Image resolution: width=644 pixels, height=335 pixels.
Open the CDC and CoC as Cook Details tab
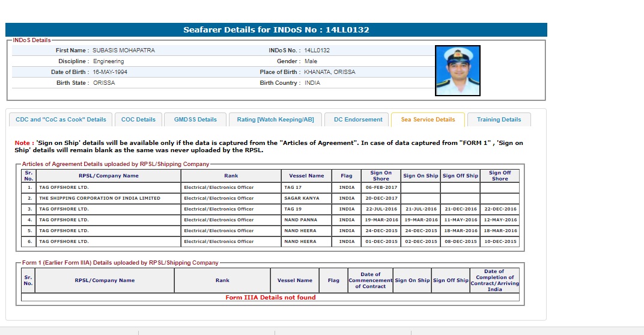[x=60, y=120]
